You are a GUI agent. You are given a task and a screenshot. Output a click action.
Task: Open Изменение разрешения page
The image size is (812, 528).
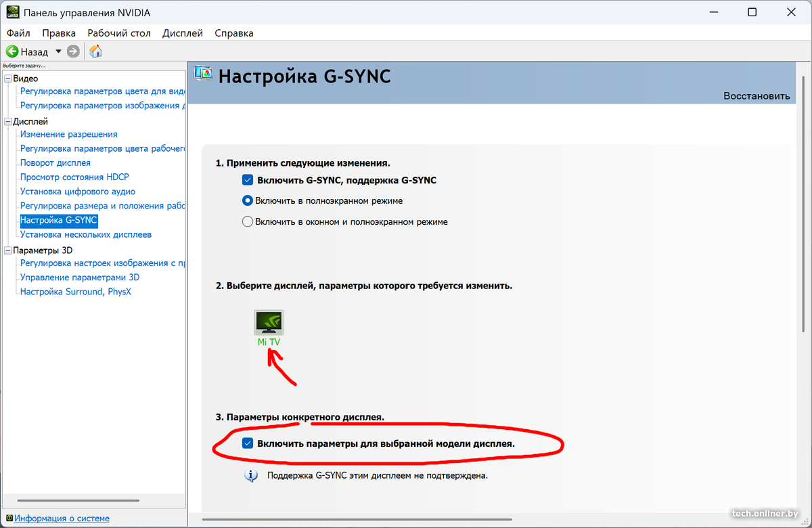69,134
